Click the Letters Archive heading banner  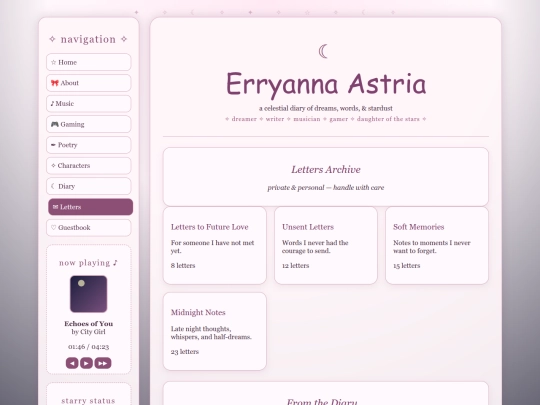[326, 177]
